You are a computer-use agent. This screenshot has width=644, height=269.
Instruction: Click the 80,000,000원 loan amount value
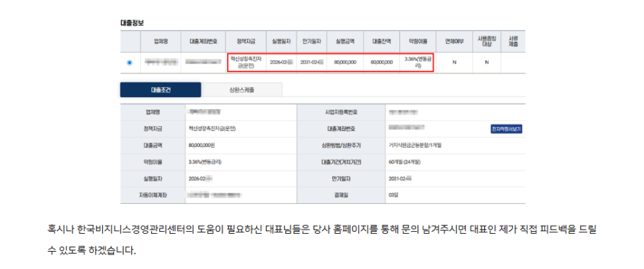tap(201, 146)
